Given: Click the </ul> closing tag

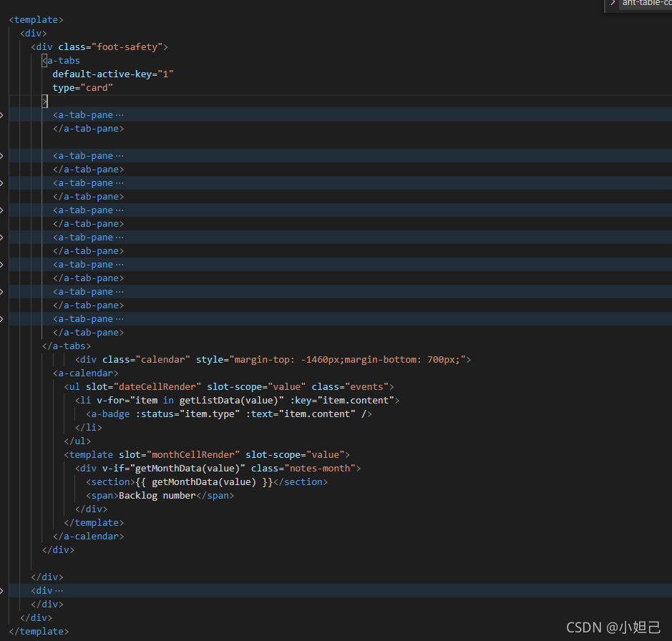Looking at the screenshot, I should click(x=77, y=441).
